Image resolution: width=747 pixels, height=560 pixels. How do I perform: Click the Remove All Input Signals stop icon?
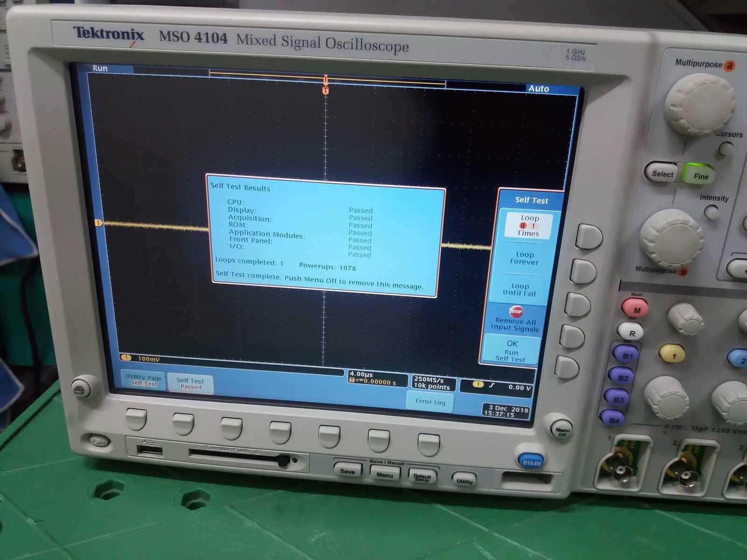click(x=516, y=311)
